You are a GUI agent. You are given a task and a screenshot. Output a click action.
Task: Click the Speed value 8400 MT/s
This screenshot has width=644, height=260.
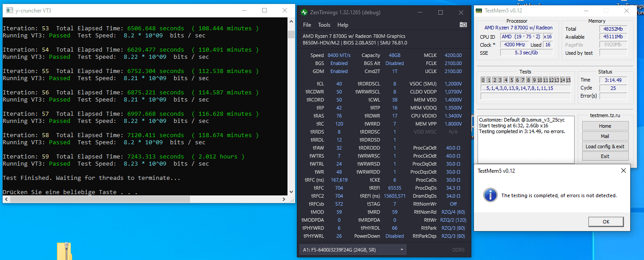pyautogui.click(x=339, y=56)
